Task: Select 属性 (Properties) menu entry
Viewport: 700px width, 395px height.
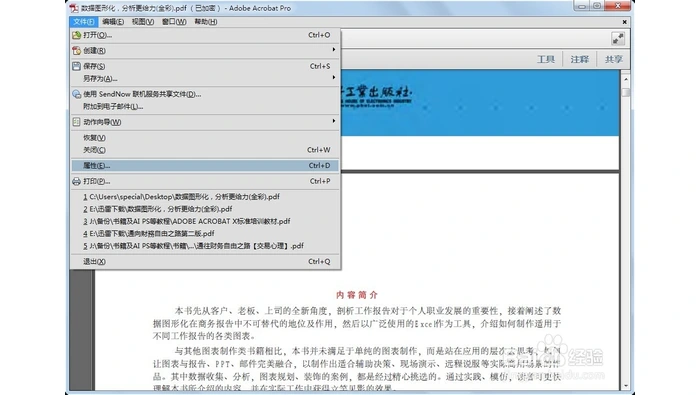Action: click(205, 166)
